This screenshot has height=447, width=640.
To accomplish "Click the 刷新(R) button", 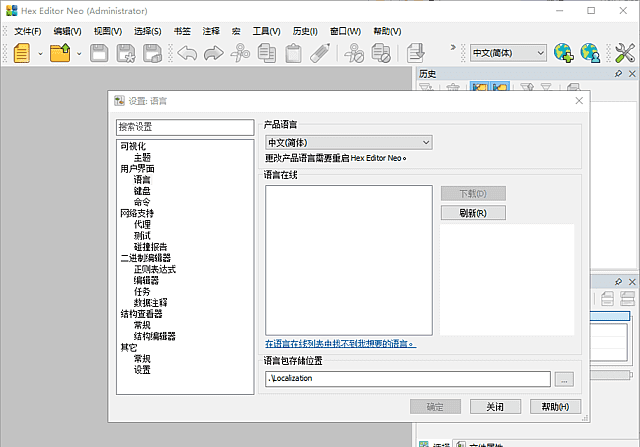I will pyautogui.click(x=473, y=213).
